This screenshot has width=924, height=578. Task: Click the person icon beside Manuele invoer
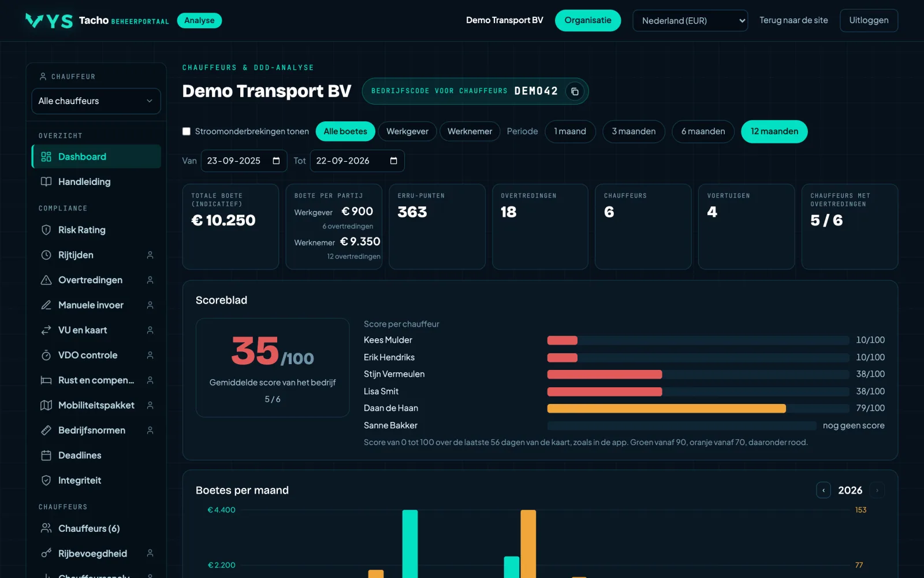150,305
